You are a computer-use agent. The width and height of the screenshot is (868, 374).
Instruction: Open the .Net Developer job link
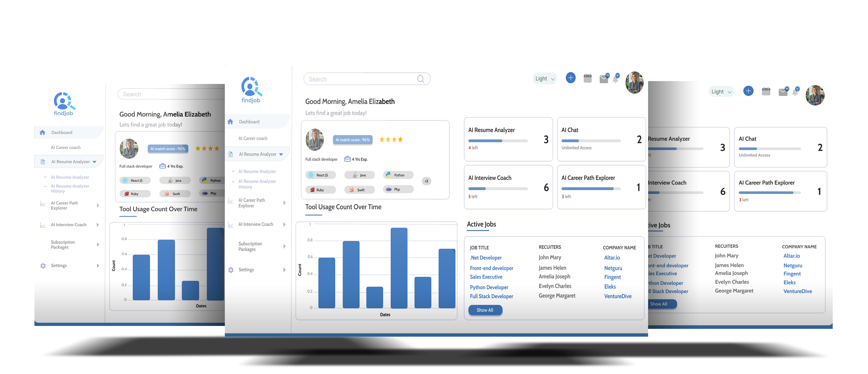486,258
